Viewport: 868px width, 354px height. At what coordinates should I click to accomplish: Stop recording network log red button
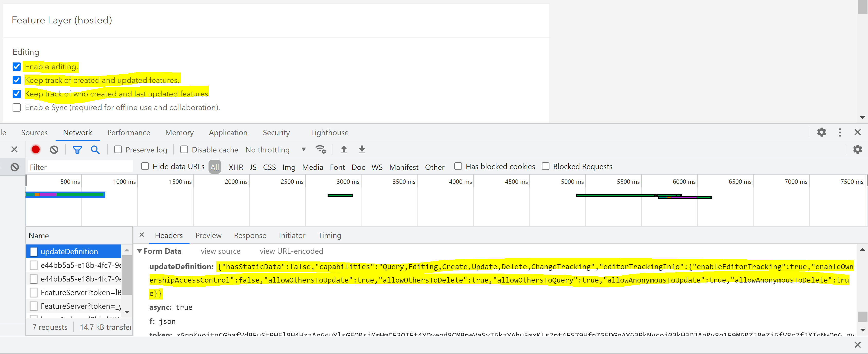(x=36, y=149)
